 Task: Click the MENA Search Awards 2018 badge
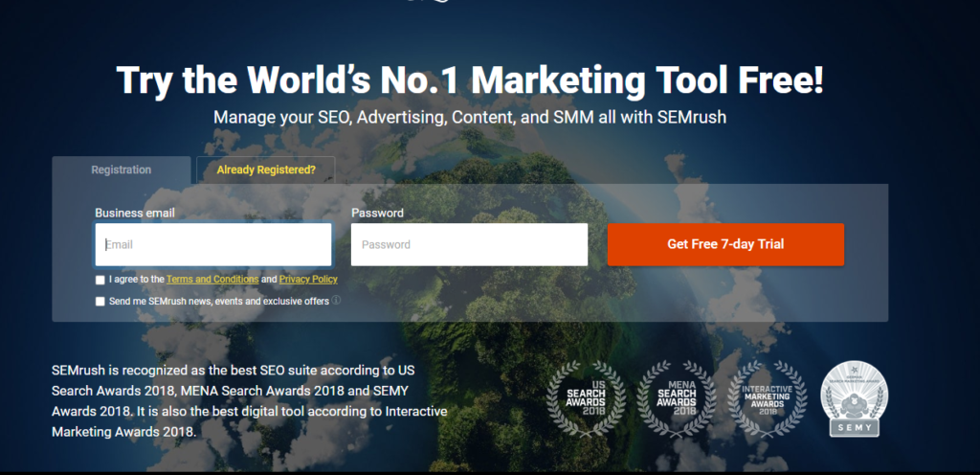[x=677, y=398]
